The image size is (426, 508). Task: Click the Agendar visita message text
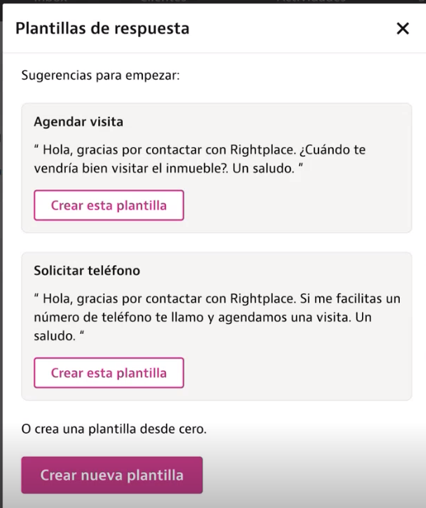point(200,159)
